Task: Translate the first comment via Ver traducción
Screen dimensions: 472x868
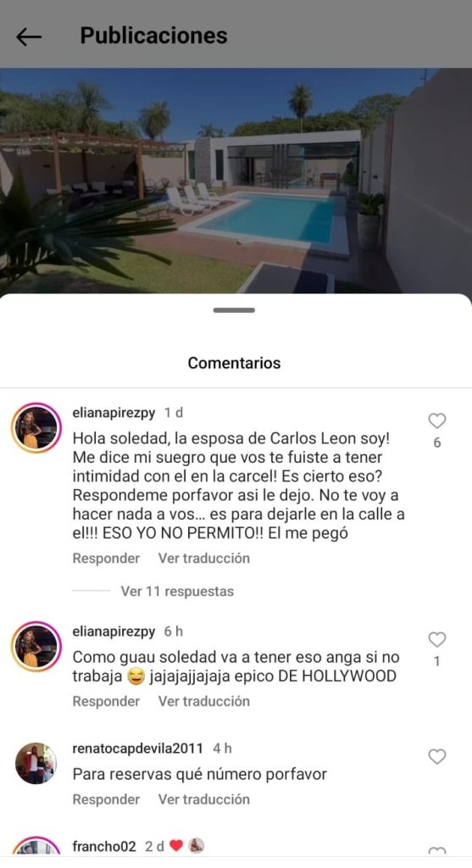Action: pyautogui.click(x=204, y=558)
